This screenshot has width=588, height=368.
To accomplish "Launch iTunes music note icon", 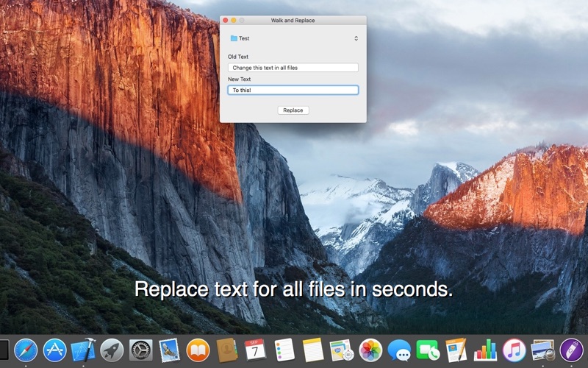I will (x=514, y=350).
